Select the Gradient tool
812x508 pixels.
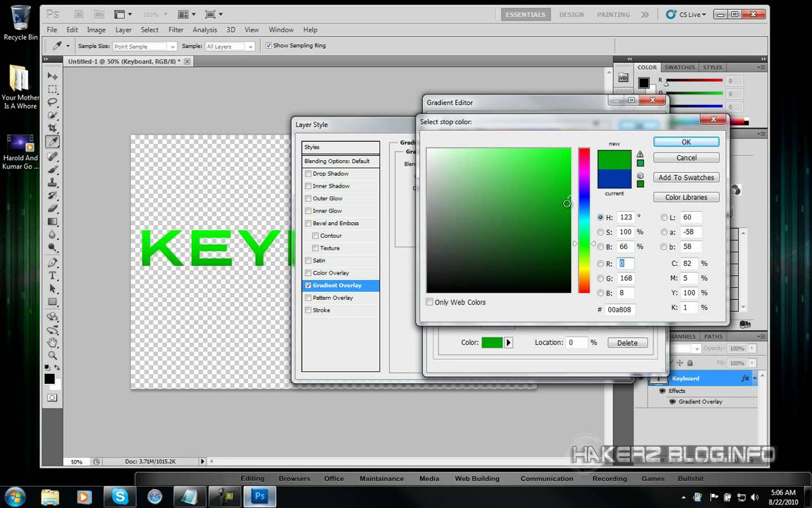coord(52,222)
